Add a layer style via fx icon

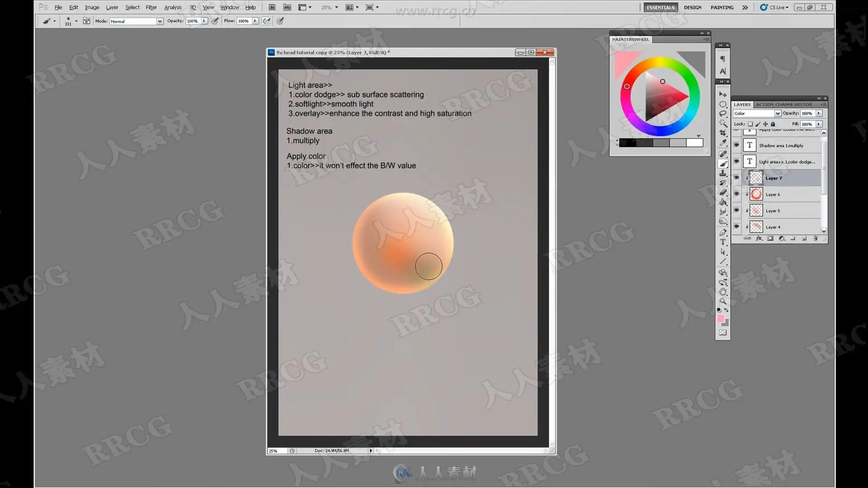pos(759,239)
